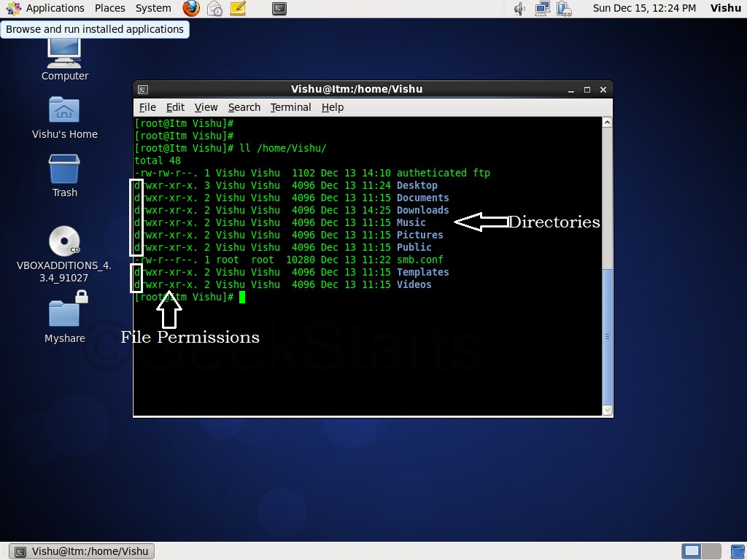Image resolution: width=747 pixels, height=560 pixels.
Task: Select the Myshare locked folder icon
Action: pyautogui.click(x=65, y=317)
